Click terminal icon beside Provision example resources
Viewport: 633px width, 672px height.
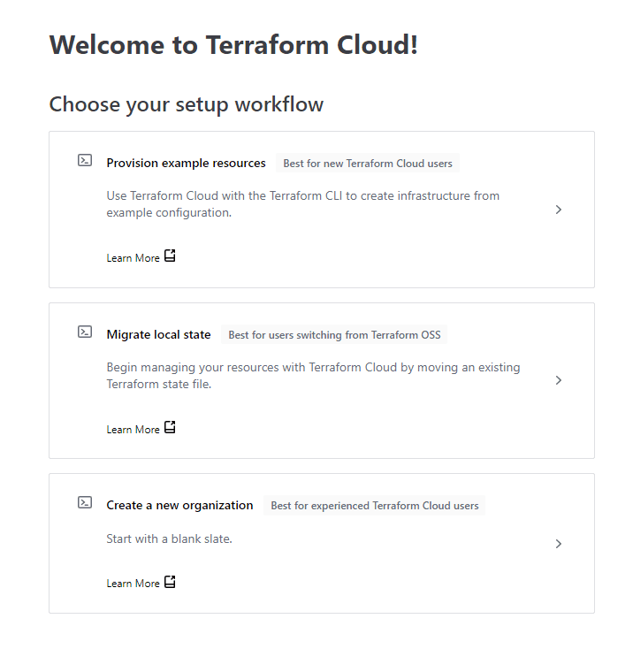[x=85, y=161]
